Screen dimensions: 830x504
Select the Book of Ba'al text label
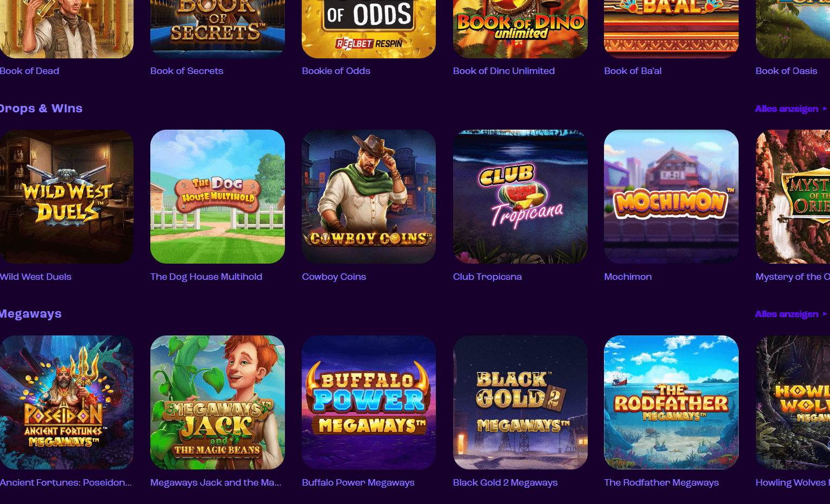[633, 71]
